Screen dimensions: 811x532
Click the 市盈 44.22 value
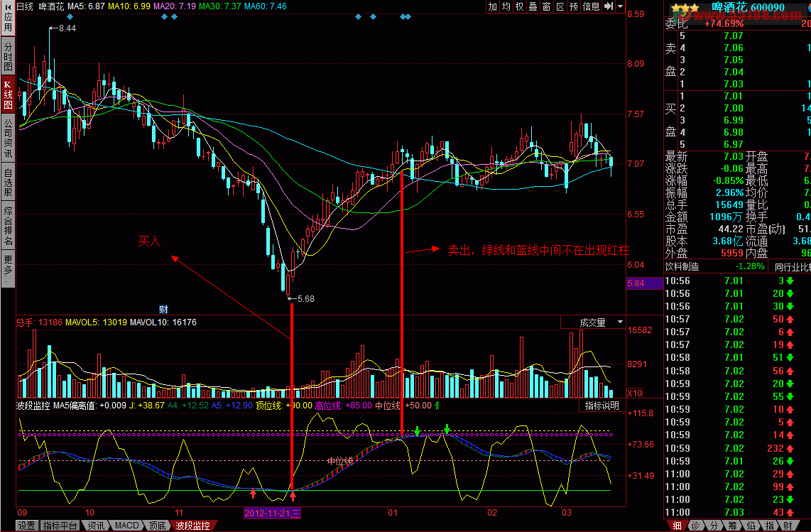730,229
